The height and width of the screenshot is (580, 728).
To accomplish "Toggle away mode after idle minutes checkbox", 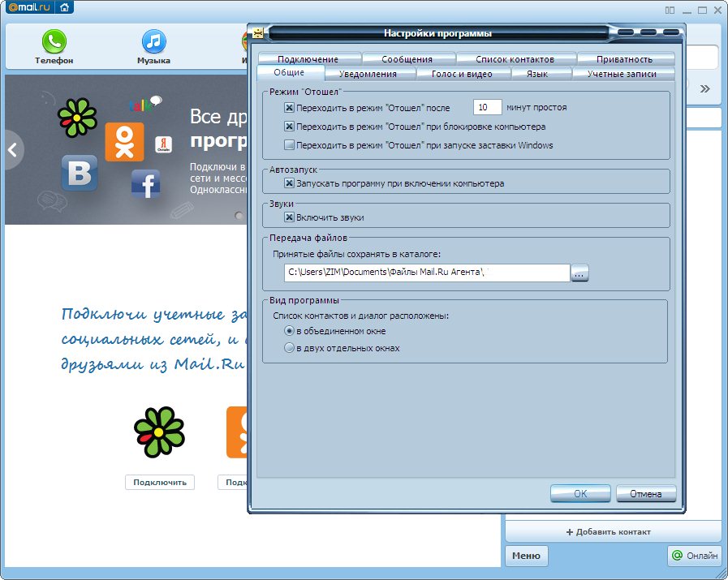I will coord(289,107).
